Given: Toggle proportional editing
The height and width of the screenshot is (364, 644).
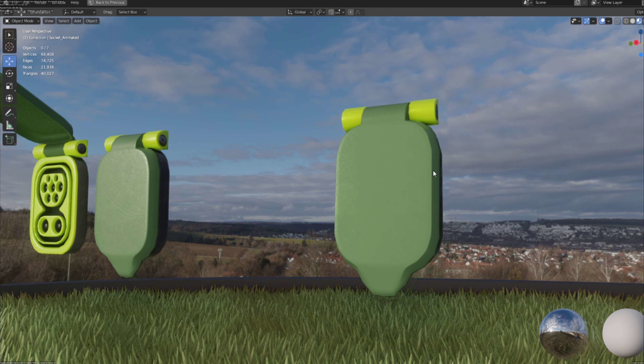Looking at the screenshot, I should click(x=351, y=12).
